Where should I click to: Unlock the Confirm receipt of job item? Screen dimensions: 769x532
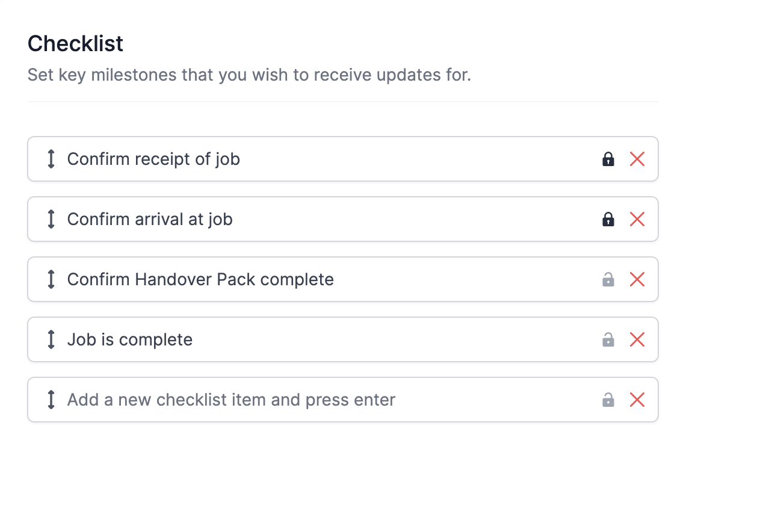point(608,159)
